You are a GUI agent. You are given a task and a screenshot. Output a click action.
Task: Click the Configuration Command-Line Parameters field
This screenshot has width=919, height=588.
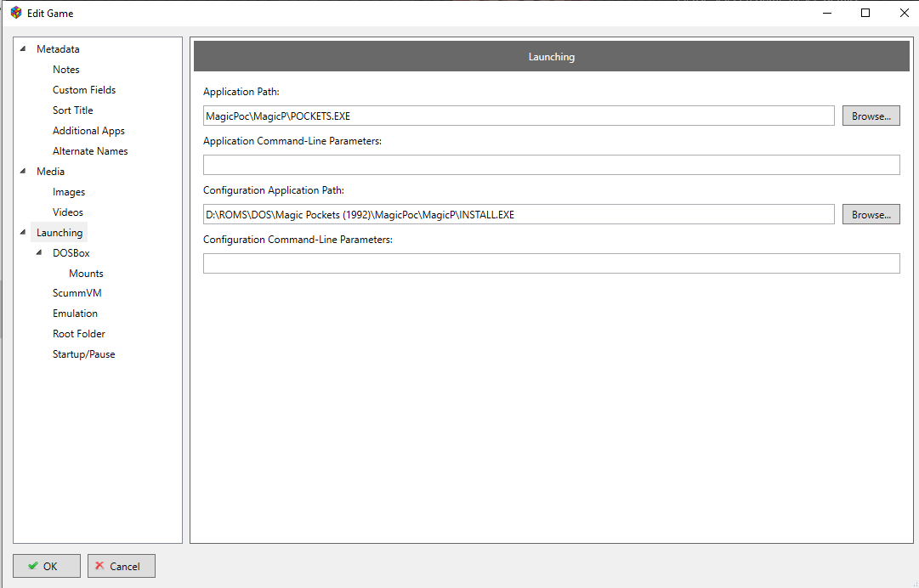point(552,263)
